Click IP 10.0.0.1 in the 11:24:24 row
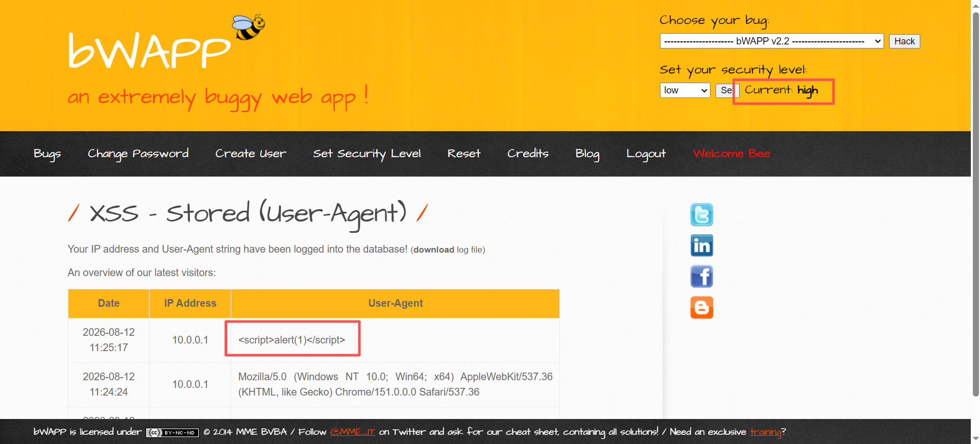This screenshot has height=444, width=980. [190, 384]
